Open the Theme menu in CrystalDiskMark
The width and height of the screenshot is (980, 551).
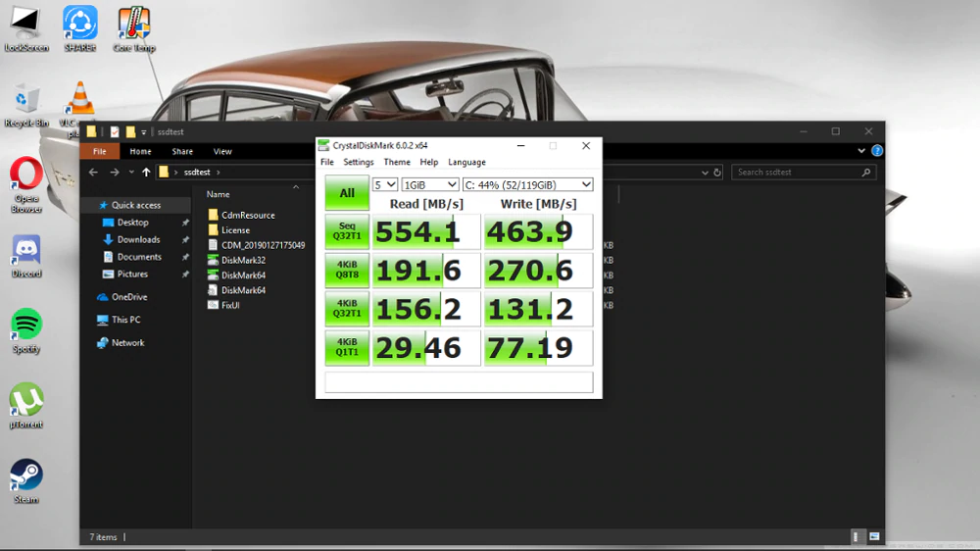pos(397,162)
